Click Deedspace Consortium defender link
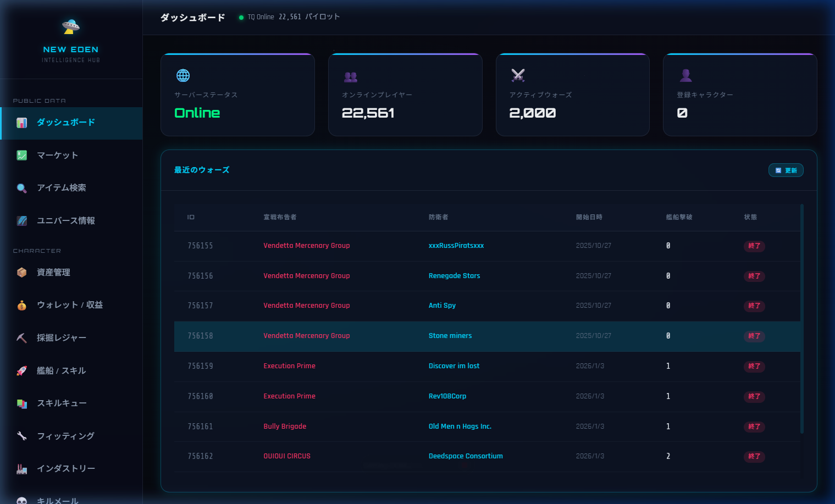The width and height of the screenshot is (835, 504). (x=466, y=456)
